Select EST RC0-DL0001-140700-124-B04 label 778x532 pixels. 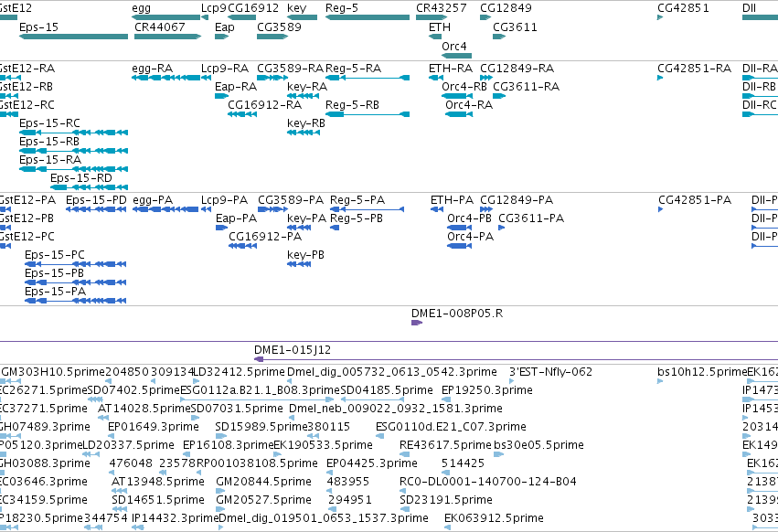pos(488,482)
